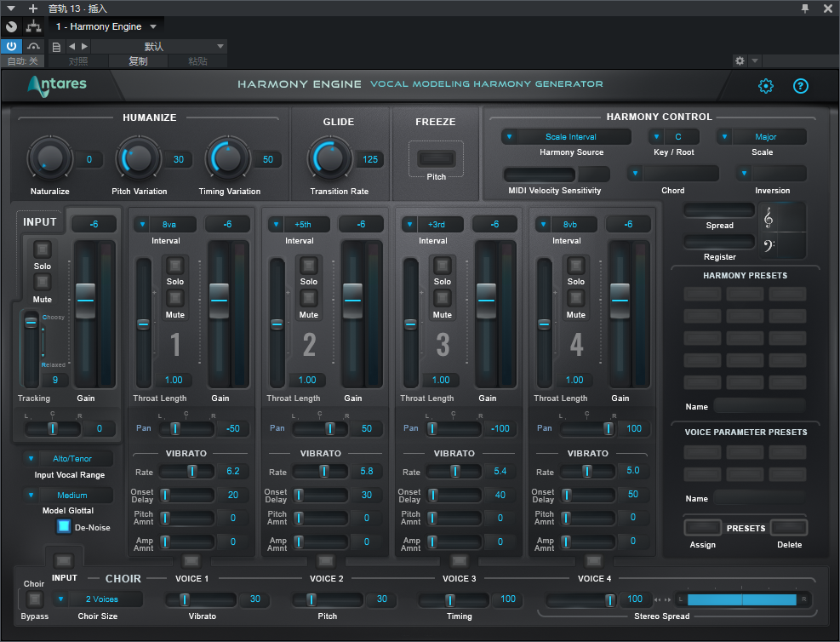Solo harmony voice 3
Screen dimensions: 840x642
coord(442,265)
